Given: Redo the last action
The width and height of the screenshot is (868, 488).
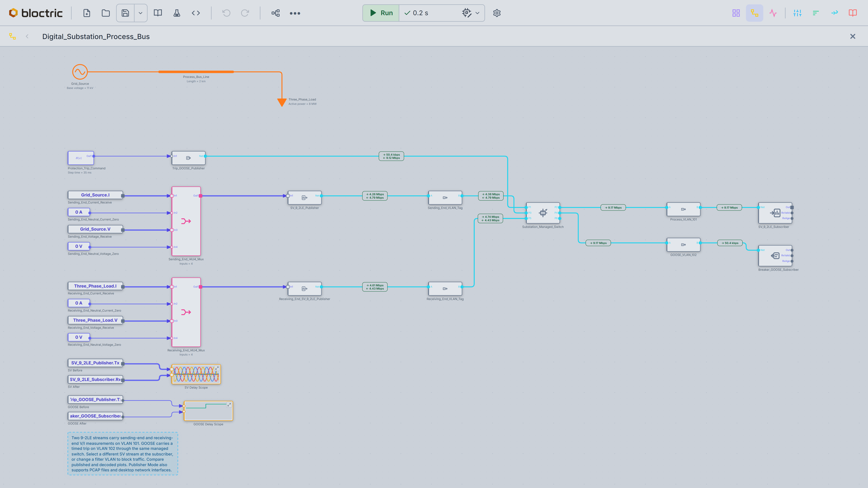Looking at the screenshot, I should point(245,13).
